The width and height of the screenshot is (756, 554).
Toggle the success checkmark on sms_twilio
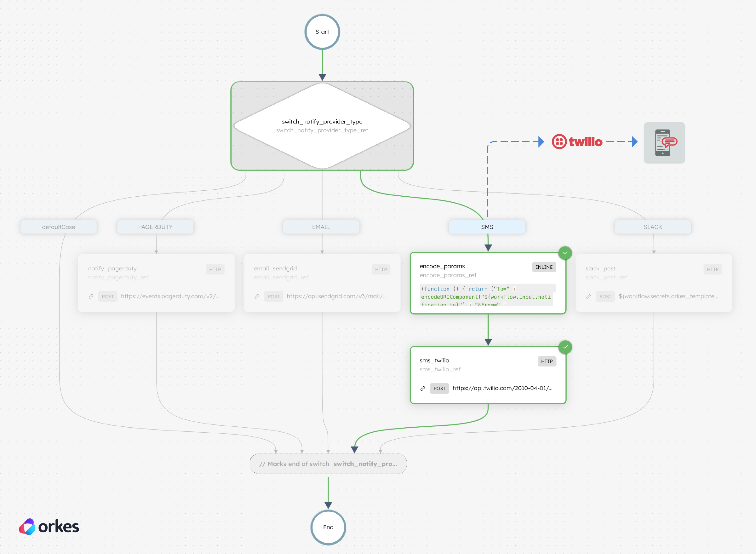tap(565, 347)
